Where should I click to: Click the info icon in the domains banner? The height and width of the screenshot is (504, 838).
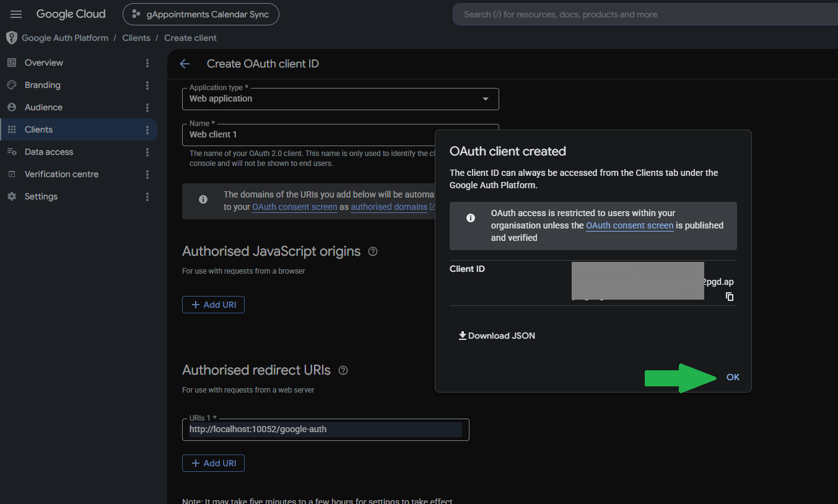pos(203,199)
